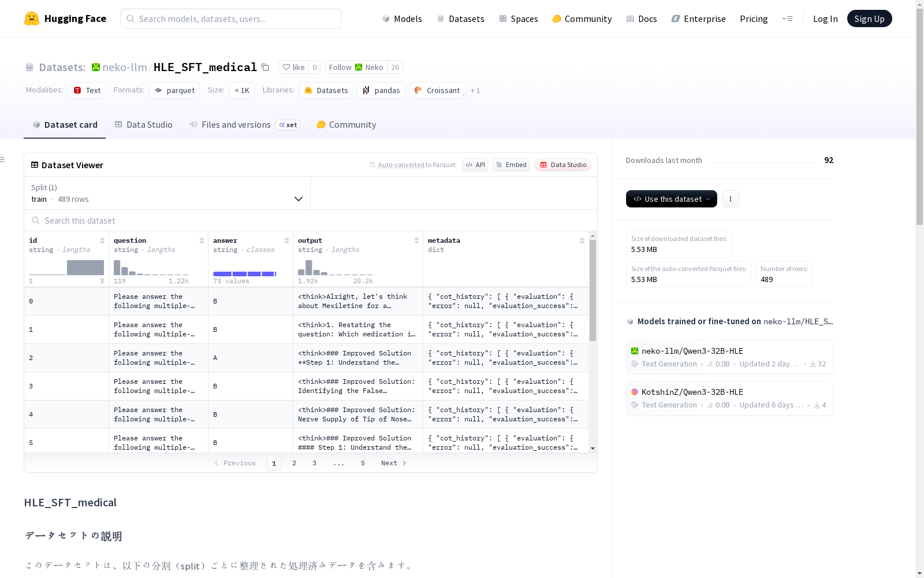The width and height of the screenshot is (924, 578).
Task: Click the Hugging Face logo
Action: [65, 18]
